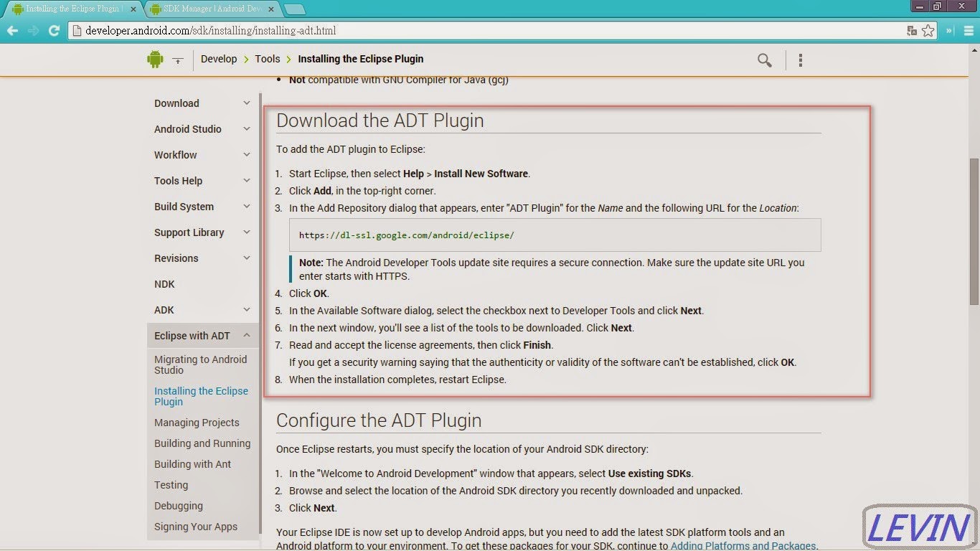Viewport: 980px width, 551px height.
Task: Open the Managing Projects link
Action: [197, 423]
